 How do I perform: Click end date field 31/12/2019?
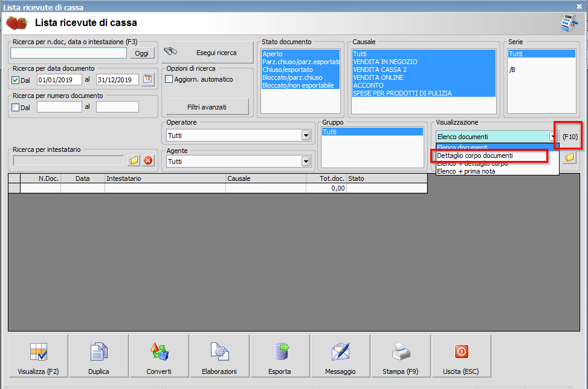click(117, 80)
